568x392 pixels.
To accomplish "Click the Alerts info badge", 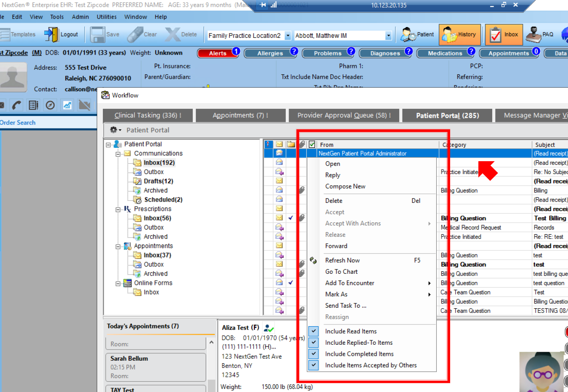I will [236, 52].
